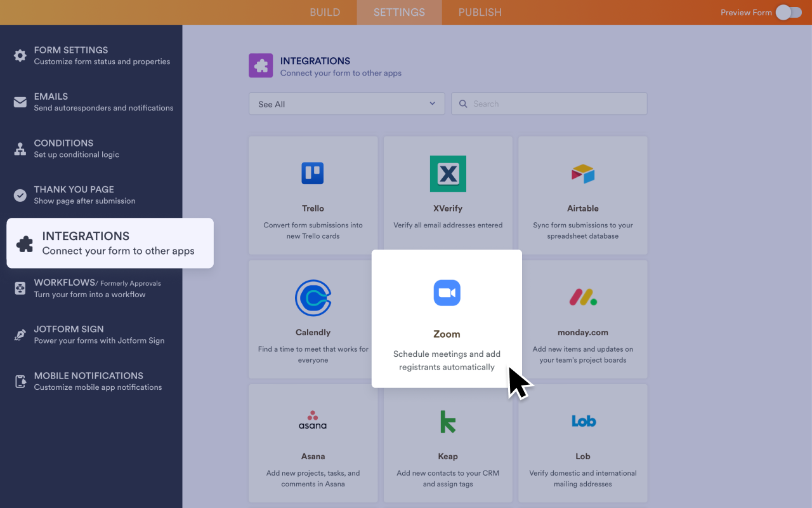Select Mobile Notifications in the sidebar
Viewport: 812px width, 508px height.
(91, 381)
